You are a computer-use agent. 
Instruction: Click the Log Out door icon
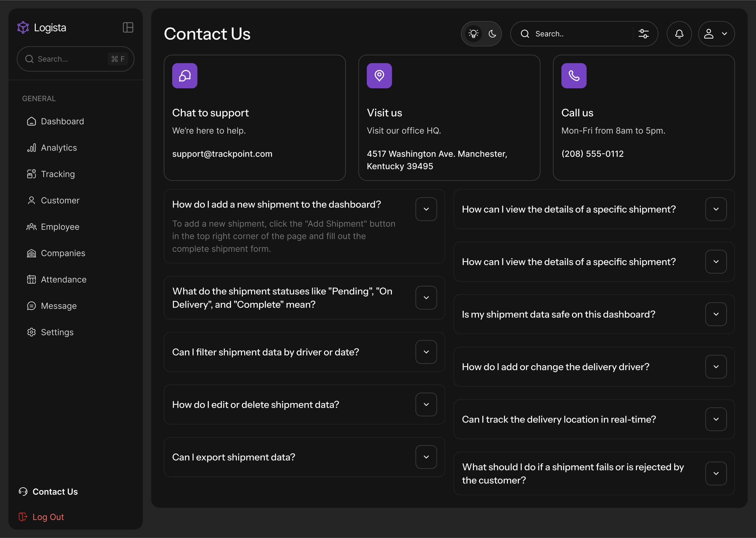pos(23,517)
